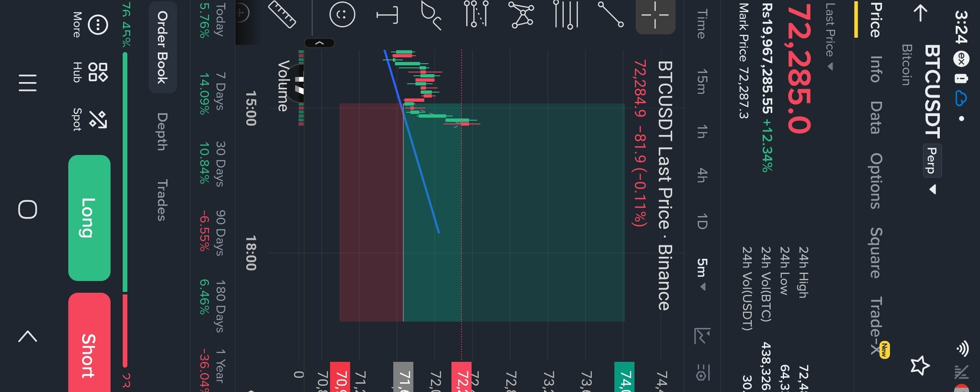Tap the plus zoom icon below the ruler
Image resolution: width=980 pixels, height=392 pixels.
tap(241, 13)
